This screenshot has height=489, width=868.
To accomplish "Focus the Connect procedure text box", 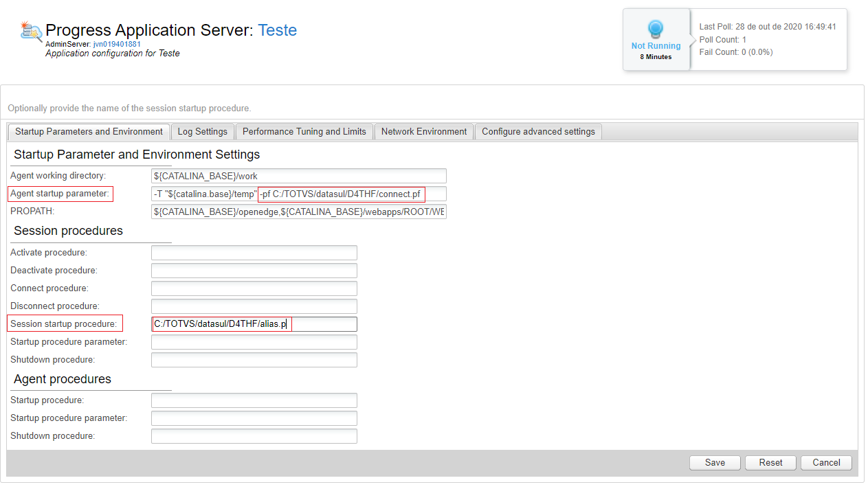I will [254, 288].
